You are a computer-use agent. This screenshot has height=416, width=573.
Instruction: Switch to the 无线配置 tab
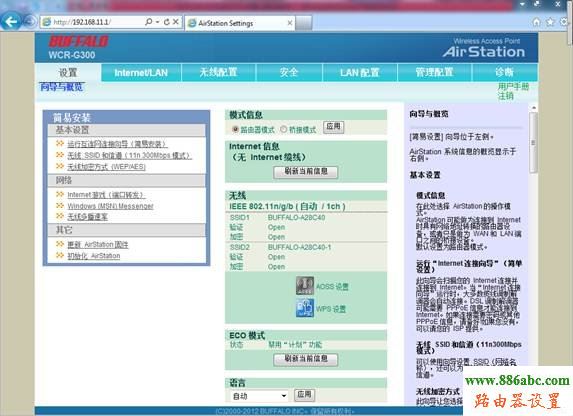pyautogui.click(x=219, y=72)
